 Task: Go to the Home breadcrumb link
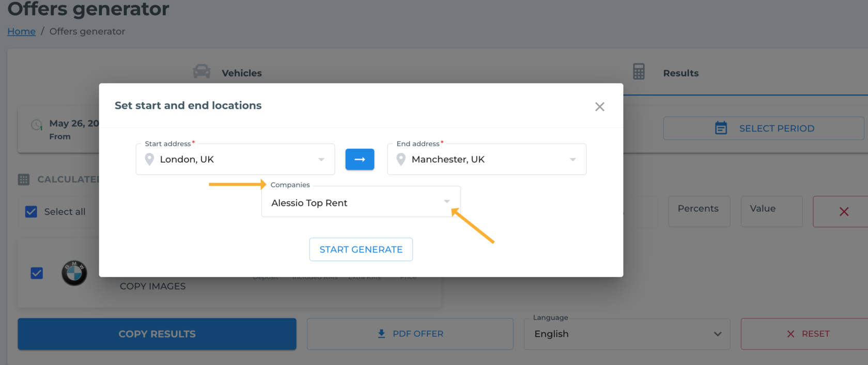coord(22,31)
